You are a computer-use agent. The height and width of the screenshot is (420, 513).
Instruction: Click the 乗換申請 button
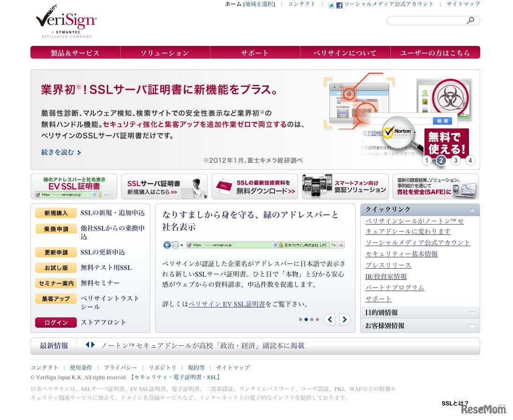(x=56, y=229)
